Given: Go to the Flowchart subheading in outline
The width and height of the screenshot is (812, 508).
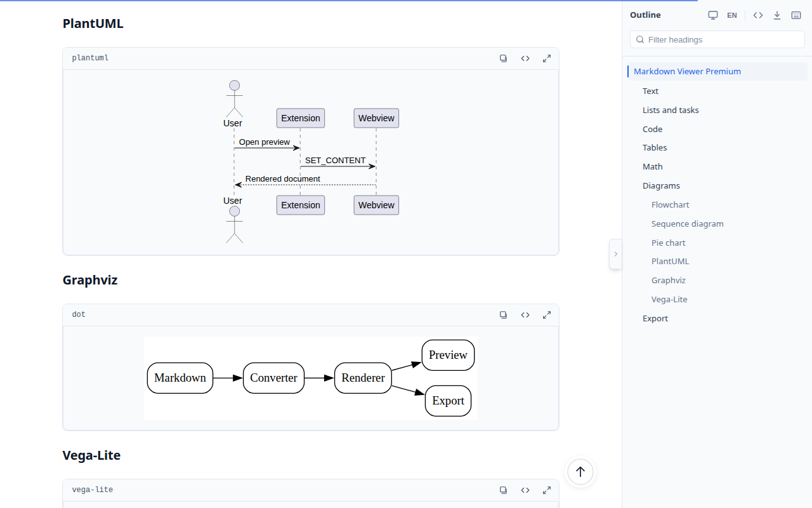Looking at the screenshot, I should [x=670, y=204].
